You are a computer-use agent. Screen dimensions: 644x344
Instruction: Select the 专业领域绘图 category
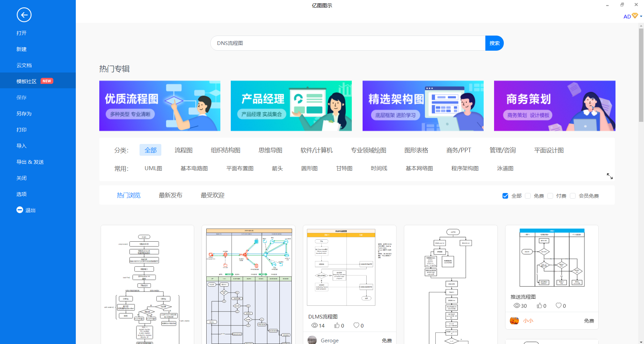(368, 150)
